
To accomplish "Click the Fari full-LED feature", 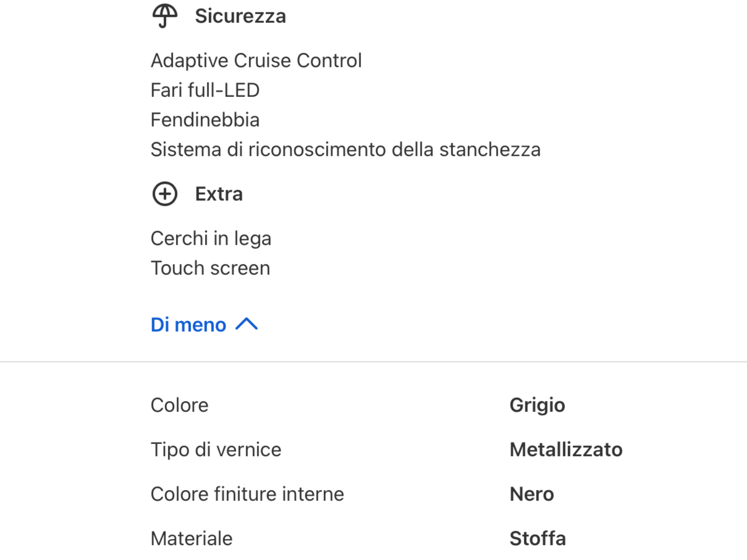I will point(205,90).
